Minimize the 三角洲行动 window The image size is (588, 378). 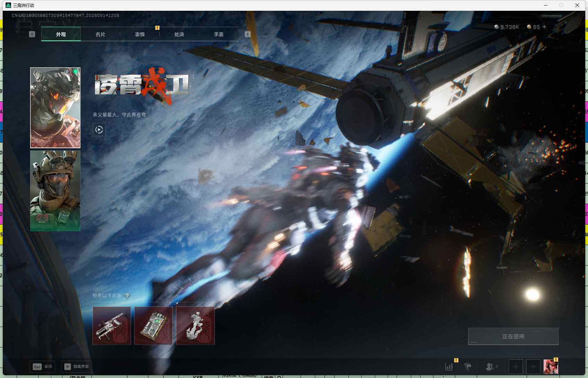(x=546, y=5)
